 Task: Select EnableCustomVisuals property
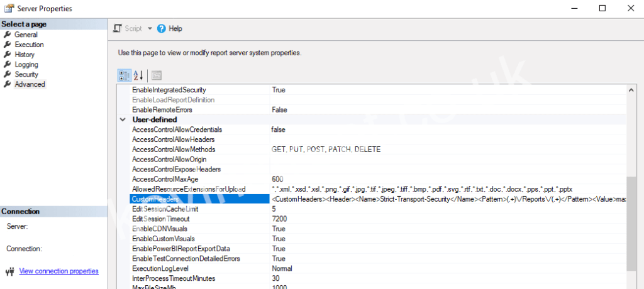[x=164, y=239]
